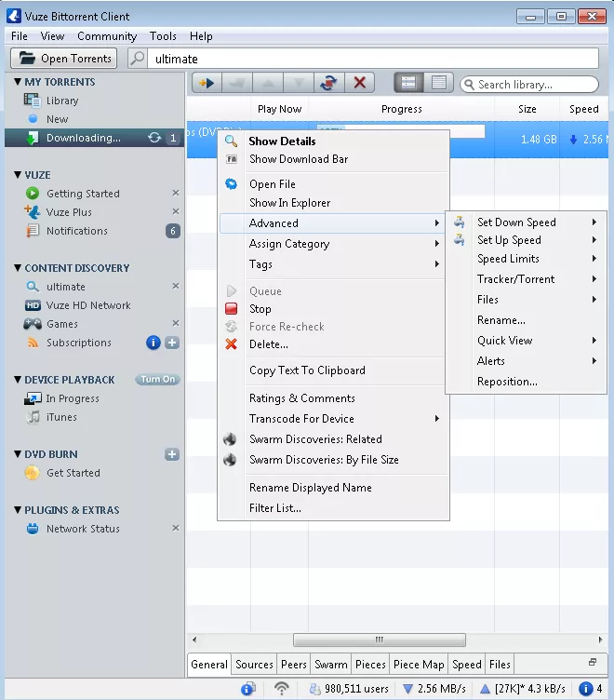This screenshot has height=700, width=614.
Task: Open Vuze HD Network entry
Action: tap(88, 305)
